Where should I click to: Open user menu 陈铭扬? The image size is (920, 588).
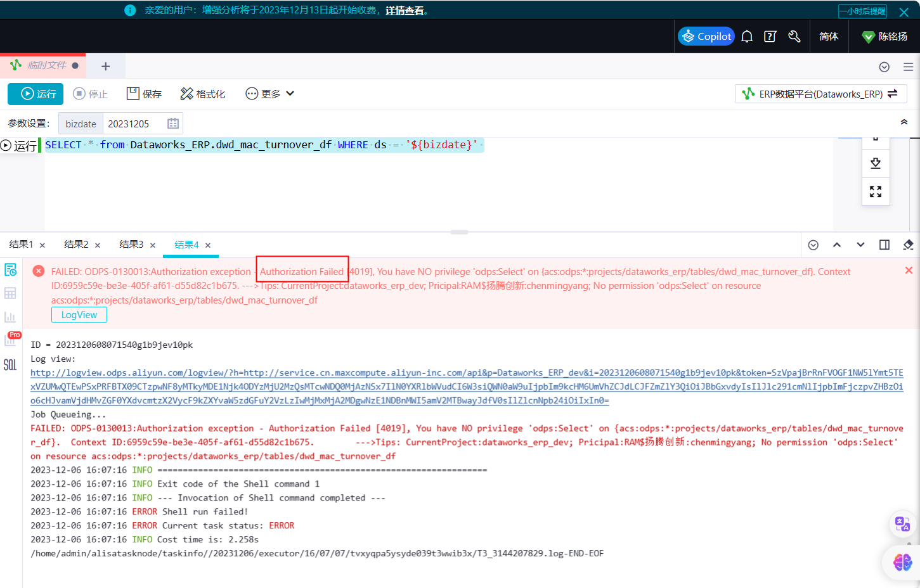(885, 37)
